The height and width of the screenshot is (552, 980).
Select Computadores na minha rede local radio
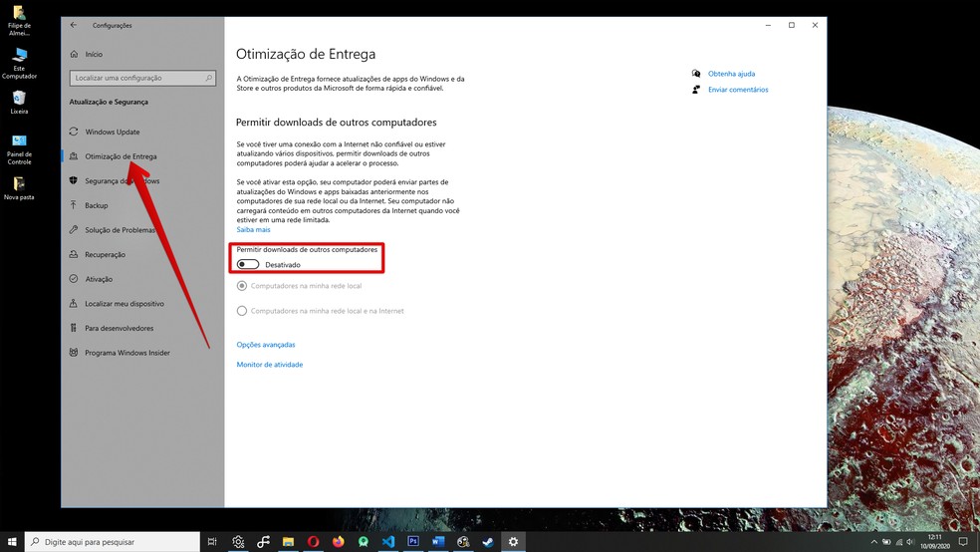pyautogui.click(x=242, y=286)
